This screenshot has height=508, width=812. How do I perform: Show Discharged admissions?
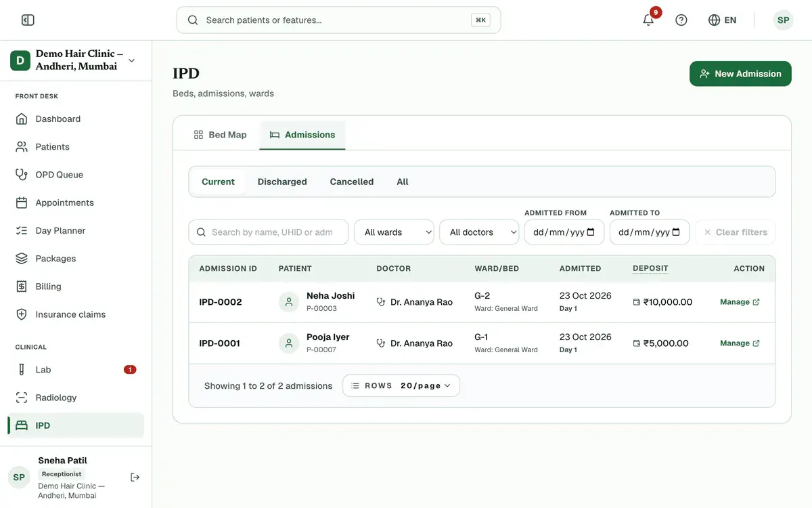coord(282,182)
